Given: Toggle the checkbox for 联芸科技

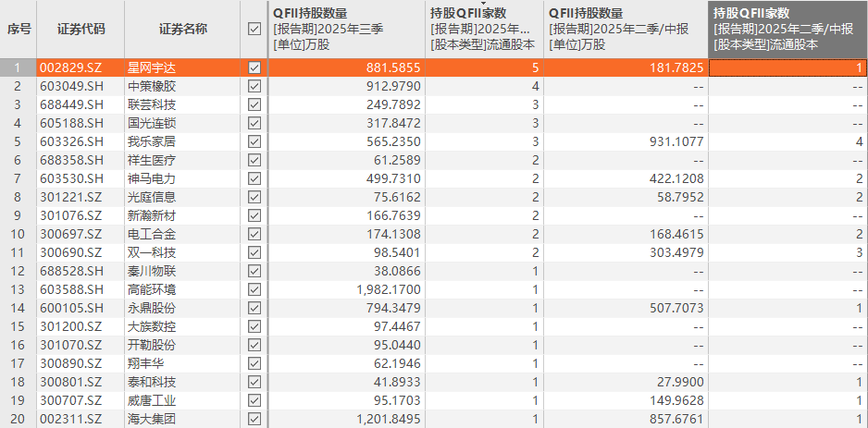Looking at the screenshot, I should (x=254, y=104).
